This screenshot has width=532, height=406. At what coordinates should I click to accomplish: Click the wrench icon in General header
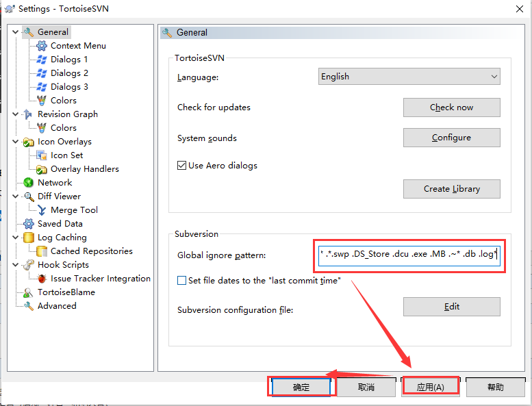(167, 33)
